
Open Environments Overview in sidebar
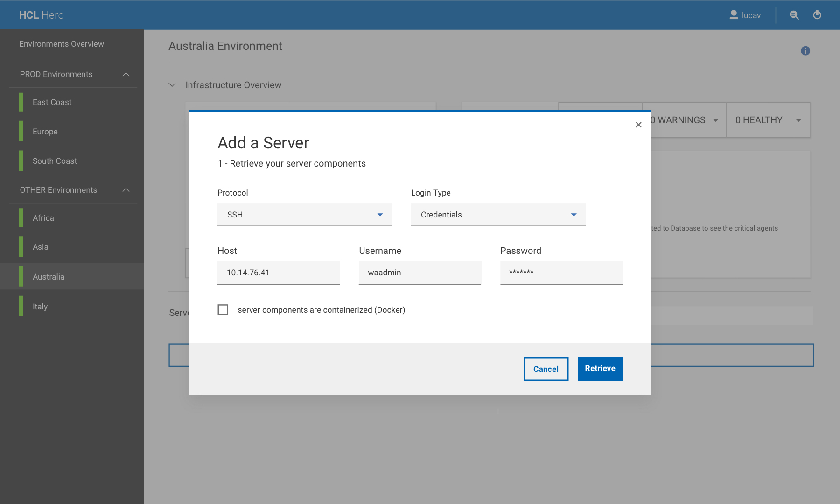pos(62,44)
